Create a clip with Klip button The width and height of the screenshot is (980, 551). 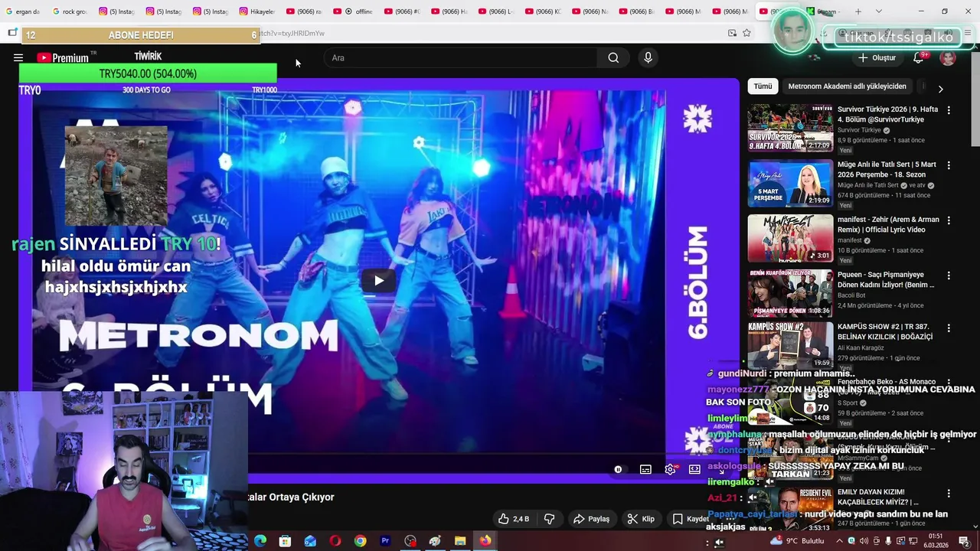[x=641, y=519]
